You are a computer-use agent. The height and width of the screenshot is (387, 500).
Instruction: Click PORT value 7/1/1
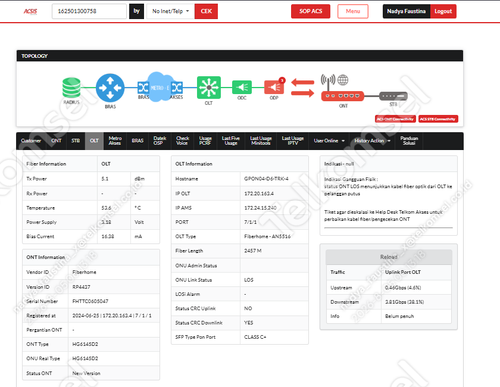click(250, 222)
